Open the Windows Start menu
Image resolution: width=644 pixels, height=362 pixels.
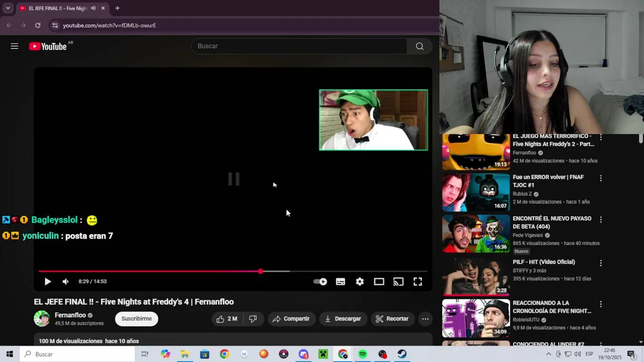click(10, 354)
